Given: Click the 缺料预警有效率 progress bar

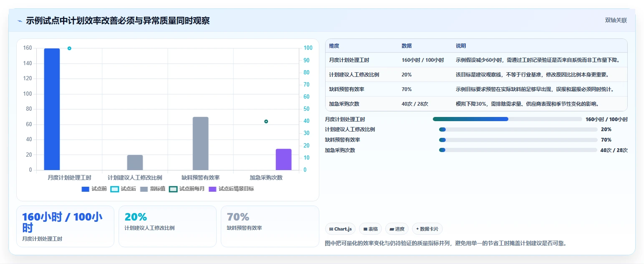Looking at the screenshot, I should click(518, 140).
